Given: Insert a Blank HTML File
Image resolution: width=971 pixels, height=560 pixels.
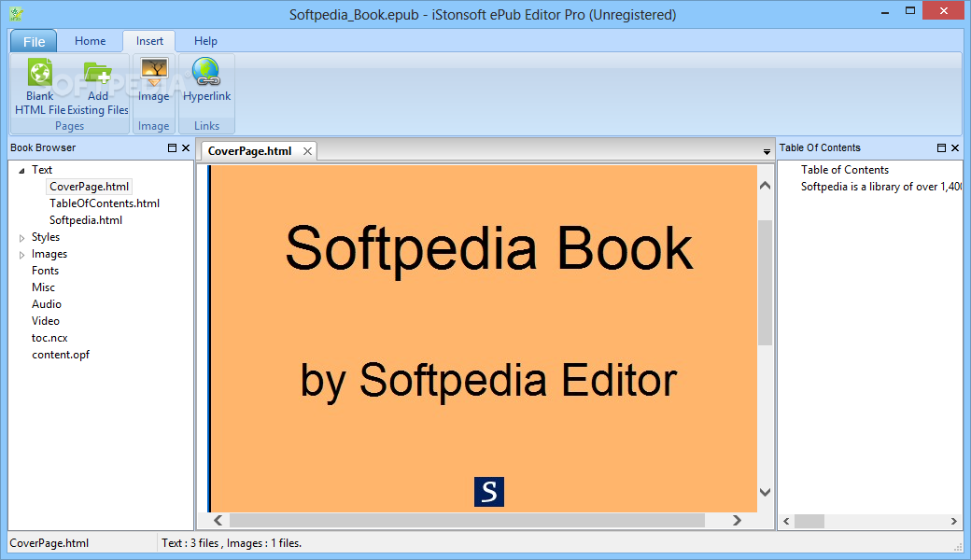Looking at the screenshot, I should click(39, 87).
